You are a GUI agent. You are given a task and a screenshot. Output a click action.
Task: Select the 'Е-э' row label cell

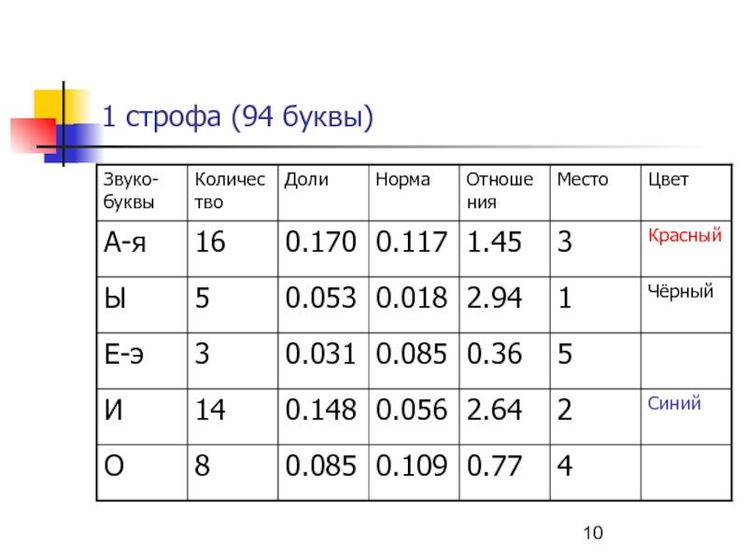(x=129, y=356)
